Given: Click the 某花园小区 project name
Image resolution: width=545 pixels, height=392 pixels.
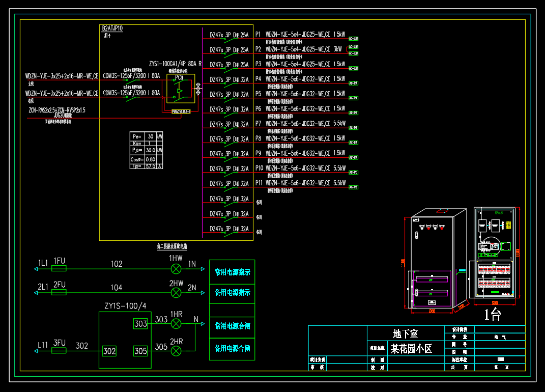Looking at the screenshot, I should (x=411, y=349).
